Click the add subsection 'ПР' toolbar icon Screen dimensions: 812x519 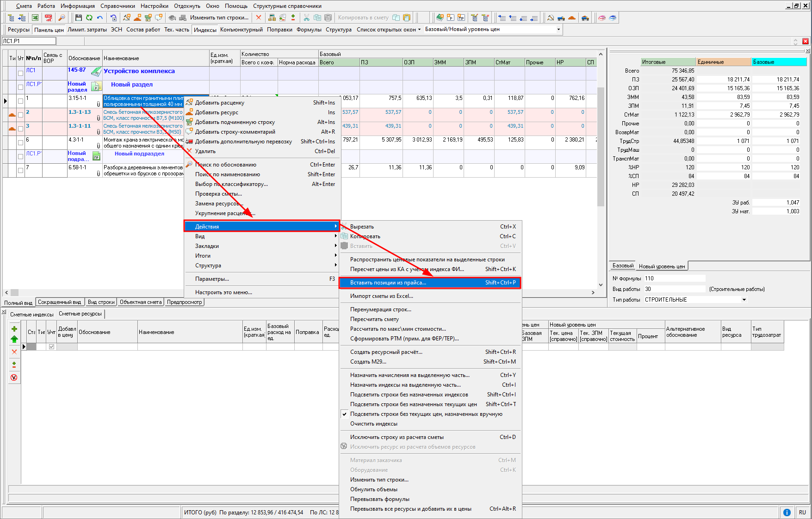[x=461, y=18]
